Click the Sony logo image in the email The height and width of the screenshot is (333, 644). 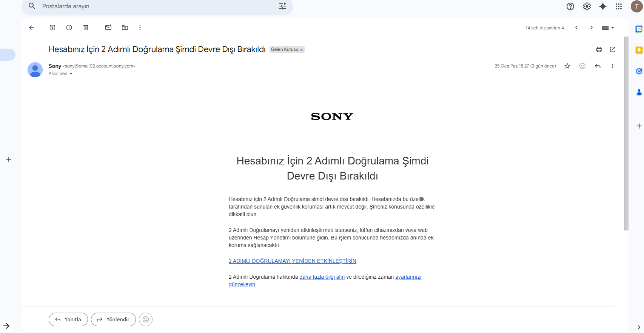(x=332, y=117)
